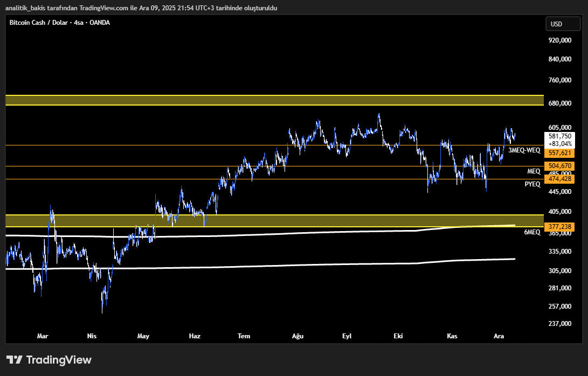Select the Kas month on time axis
The image size is (588, 376).
tap(452, 336)
